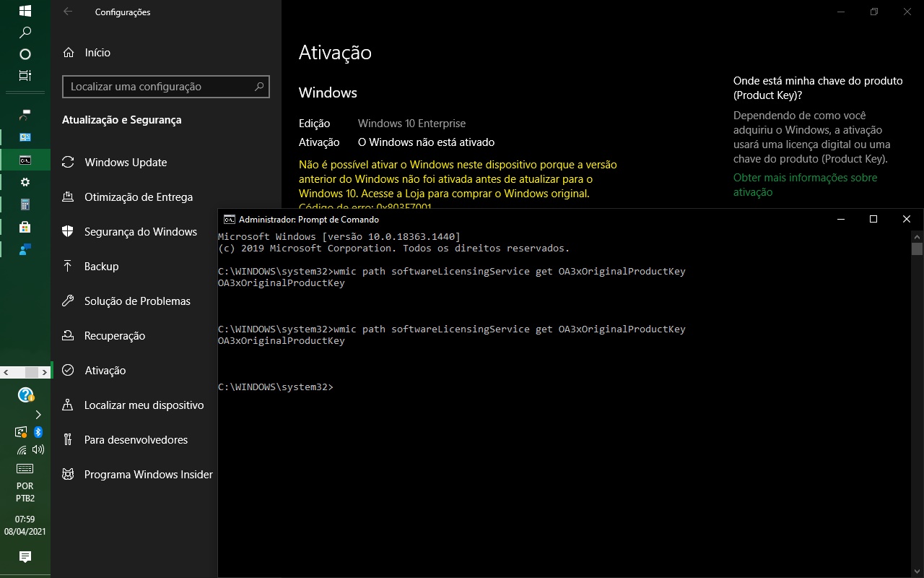Click the last C:\WINDOWS\system32> prompt line

point(276,387)
